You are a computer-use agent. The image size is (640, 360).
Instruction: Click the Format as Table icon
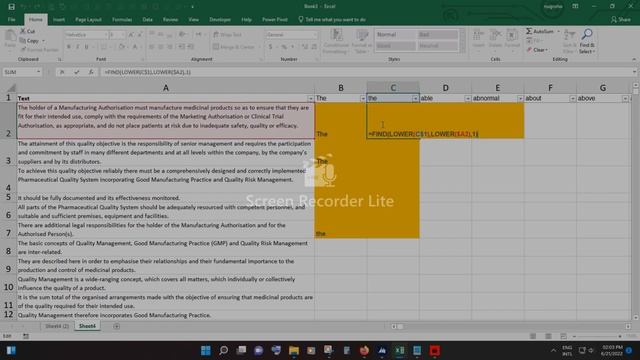(361, 36)
